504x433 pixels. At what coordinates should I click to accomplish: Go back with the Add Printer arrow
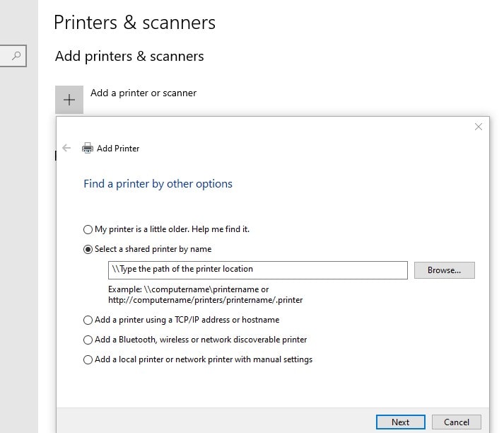click(x=66, y=148)
